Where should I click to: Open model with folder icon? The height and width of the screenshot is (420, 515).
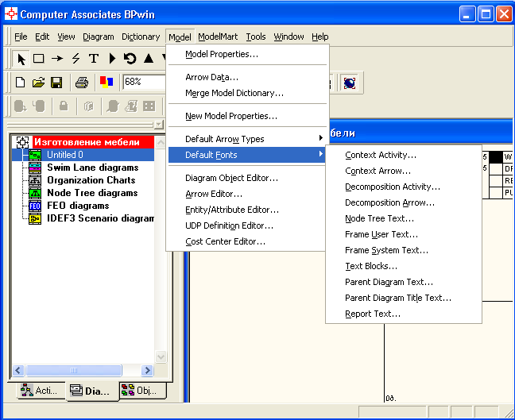tap(38, 82)
